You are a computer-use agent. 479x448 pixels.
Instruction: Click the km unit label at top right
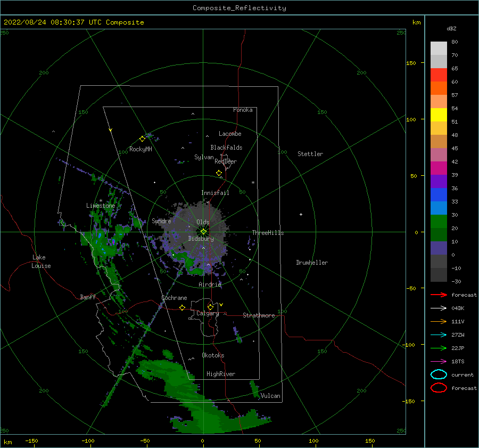pos(416,22)
